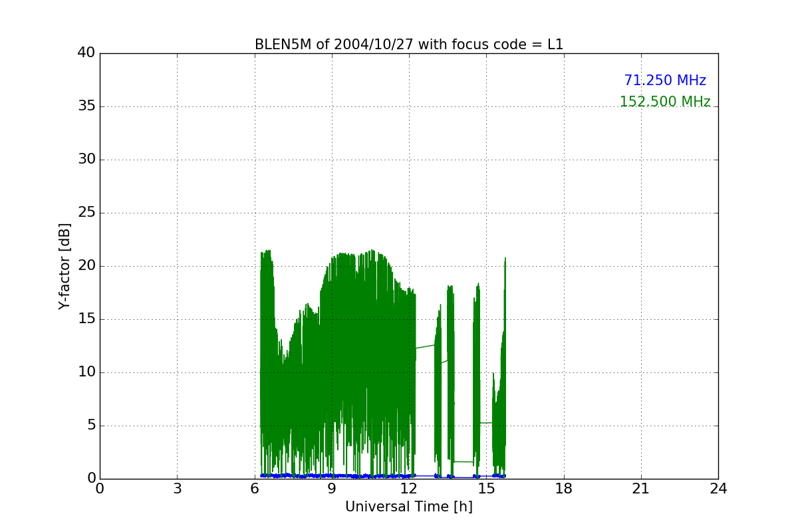Click the x-axis tick label 3
This screenshot has height=532, width=798.
(177, 489)
